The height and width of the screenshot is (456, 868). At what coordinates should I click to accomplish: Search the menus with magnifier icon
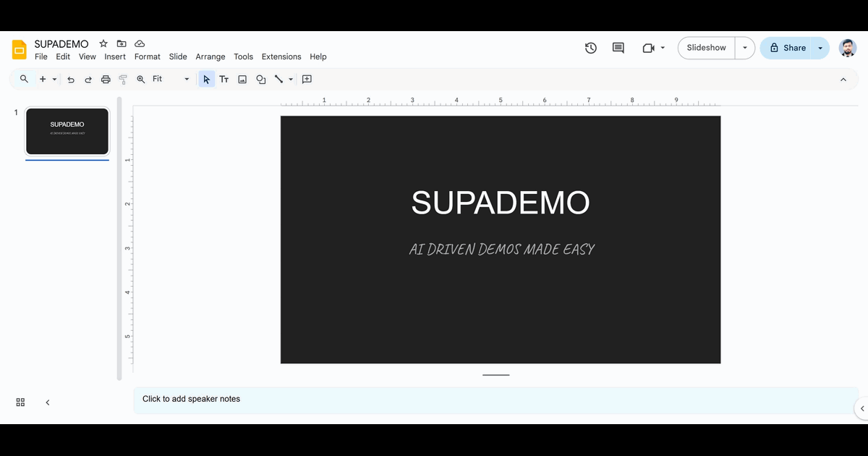(x=24, y=79)
